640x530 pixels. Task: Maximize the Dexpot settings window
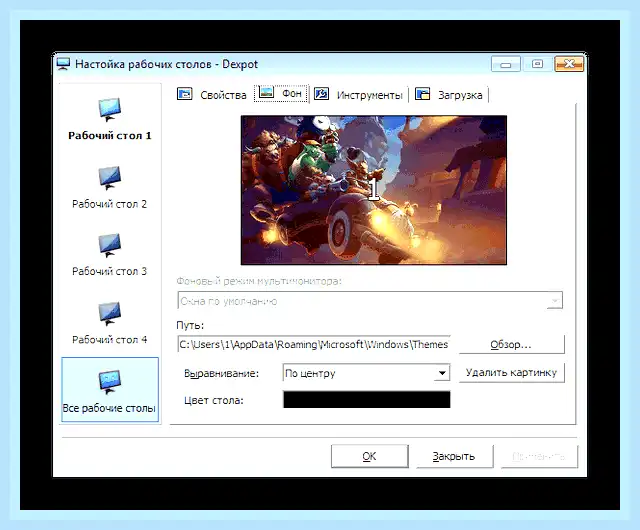click(538, 64)
